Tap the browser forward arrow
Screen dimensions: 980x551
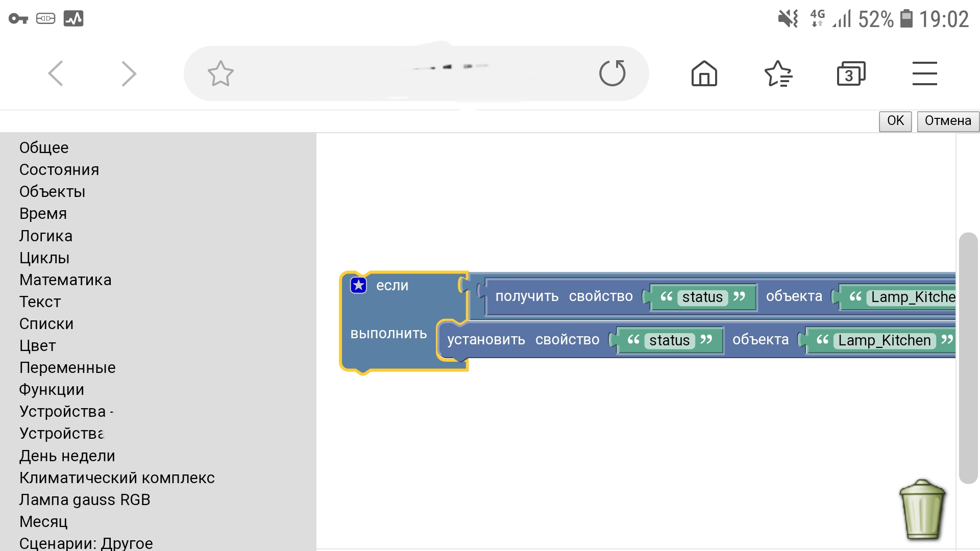coord(129,73)
